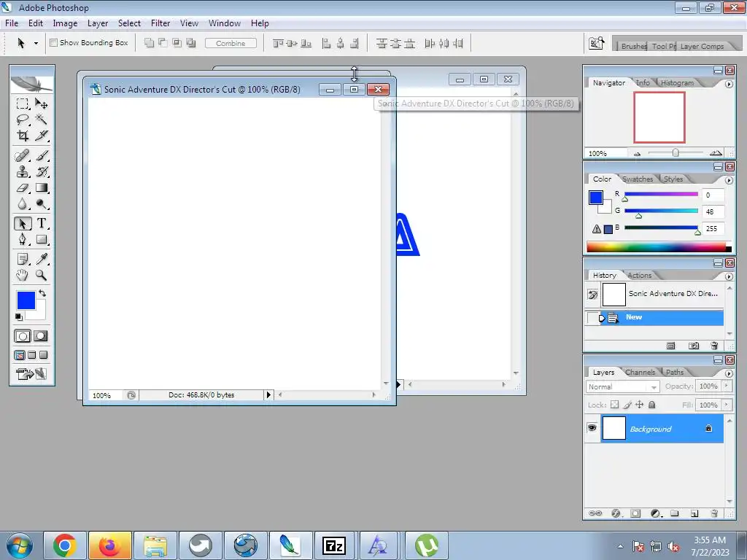Click the Combine button
Viewport: 747px width, 560px height.
click(231, 43)
